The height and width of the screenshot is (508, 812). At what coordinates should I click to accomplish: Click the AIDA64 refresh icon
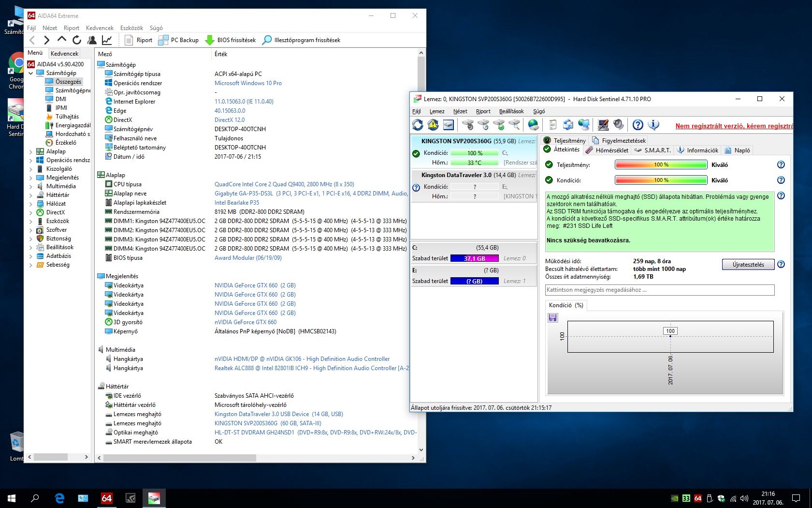click(76, 40)
